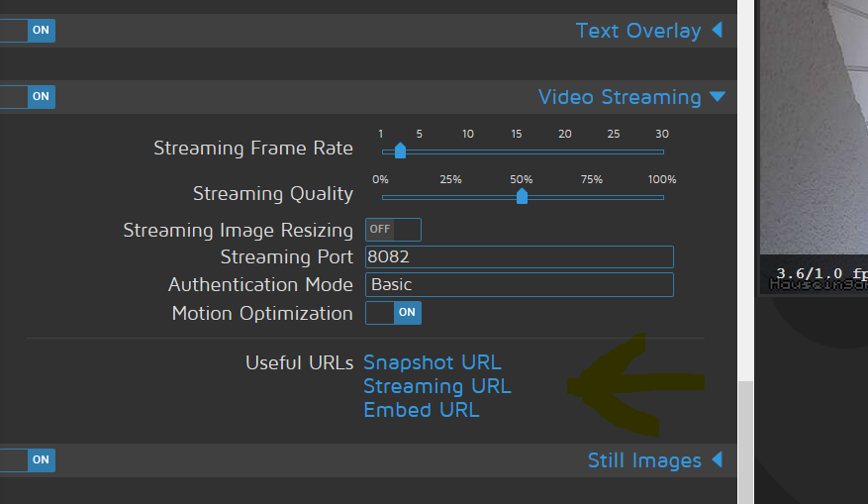Open the Embed URL link
This screenshot has width=868, height=504.
coord(422,410)
